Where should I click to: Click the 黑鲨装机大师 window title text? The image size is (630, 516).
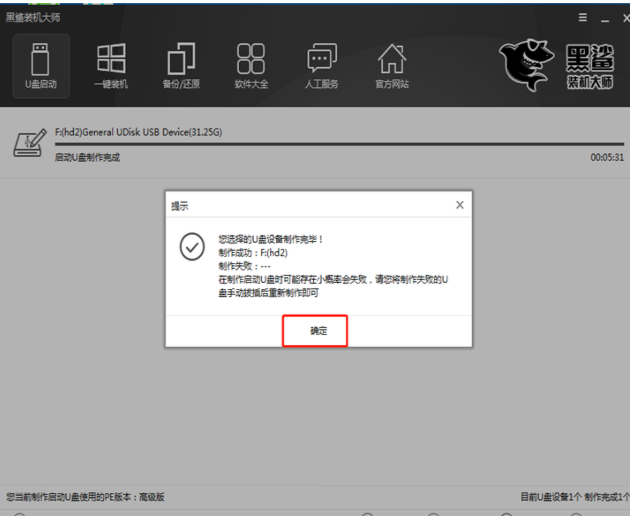coord(33,17)
